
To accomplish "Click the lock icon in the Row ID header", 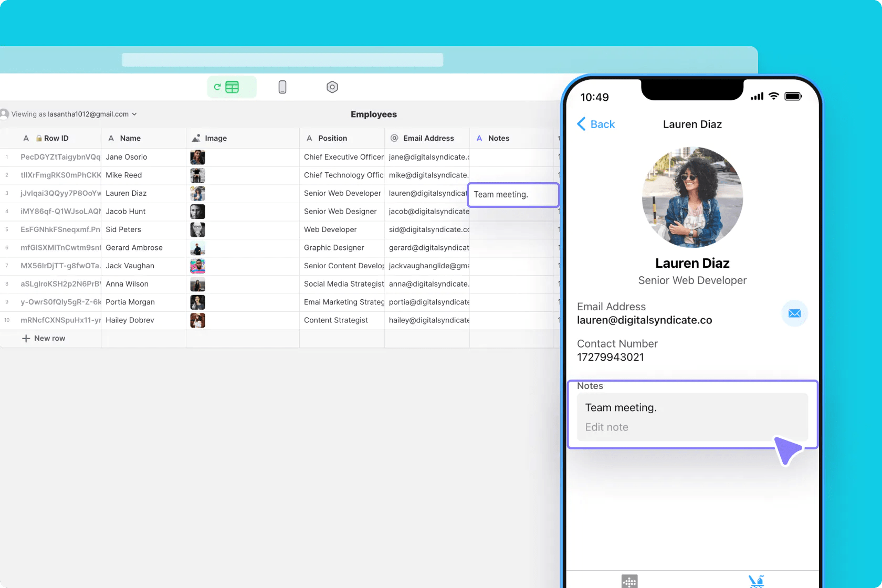I will (38, 138).
